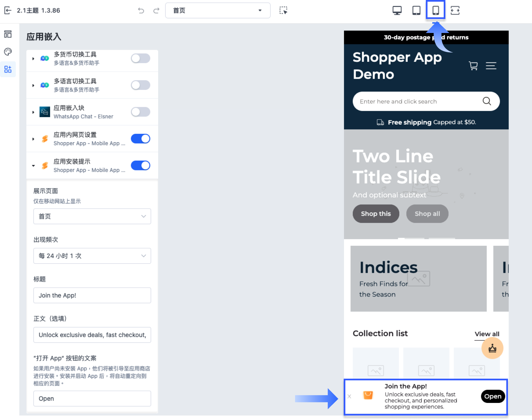Click the View all link
The height and width of the screenshot is (420, 532).
(x=487, y=334)
